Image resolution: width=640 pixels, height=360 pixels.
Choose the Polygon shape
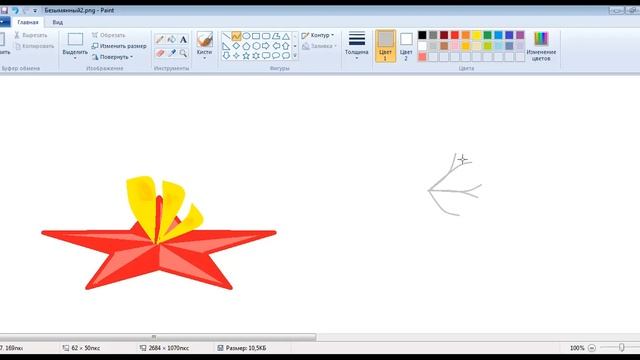pos(276,36)
